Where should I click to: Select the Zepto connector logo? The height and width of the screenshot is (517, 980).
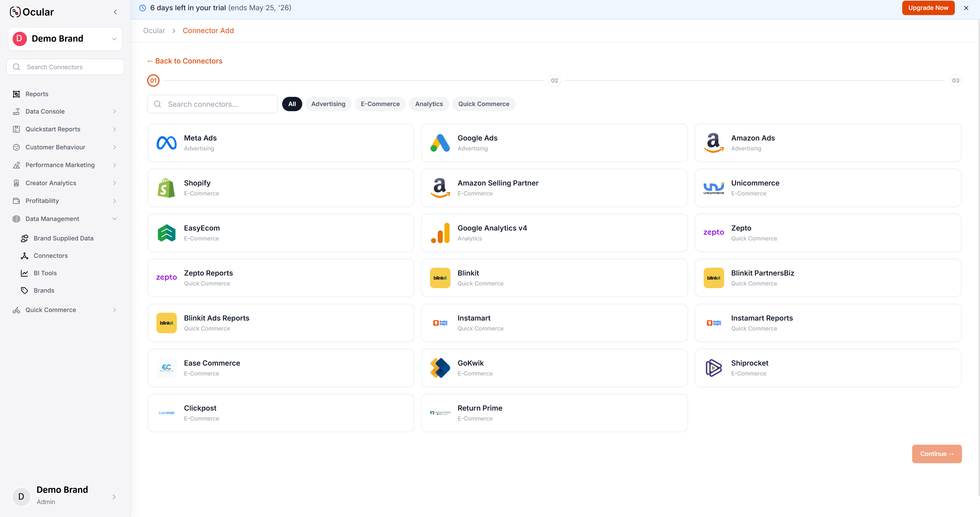(714, 232)
